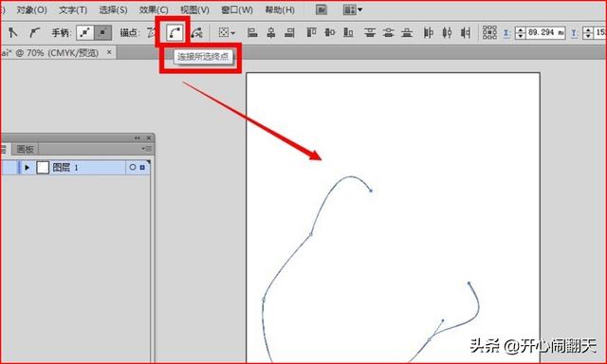Open the isolate selected object dropdown

(227, 33)
